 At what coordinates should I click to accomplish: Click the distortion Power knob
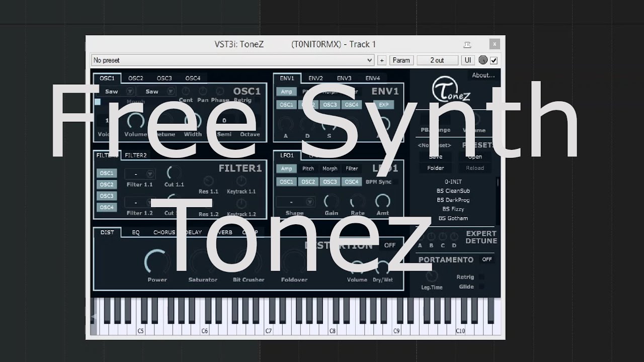[x=156, y=261]
